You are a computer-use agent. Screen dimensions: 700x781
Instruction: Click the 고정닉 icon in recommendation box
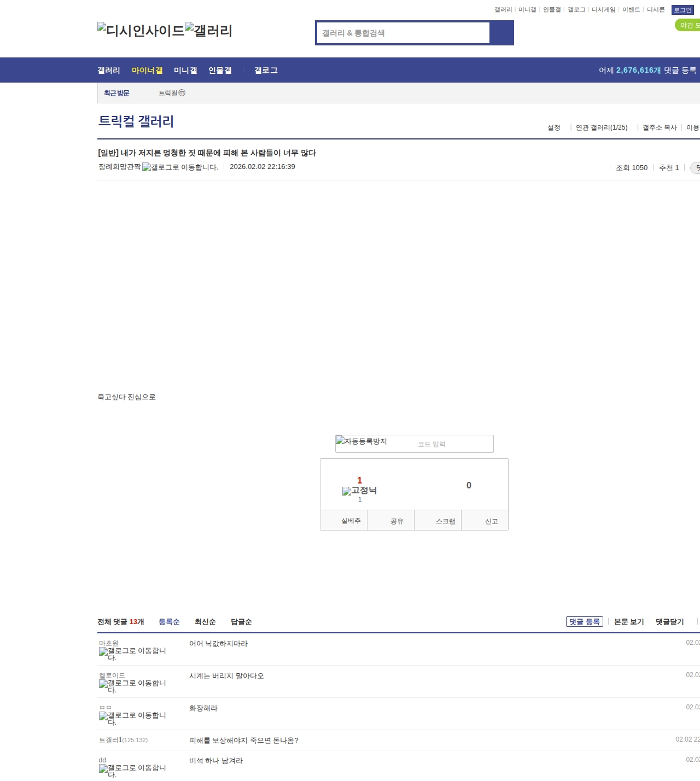[359, 491]
